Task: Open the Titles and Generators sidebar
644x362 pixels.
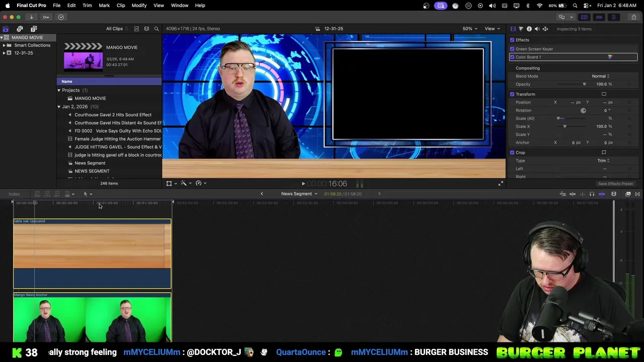Action: coord(34,29)
